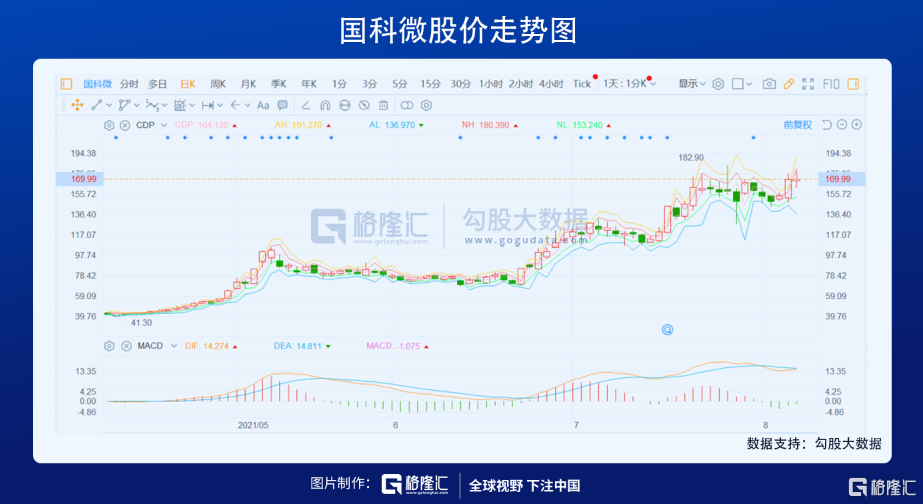Image resolution: width=923 pixels, height=504 pixels.
Task: Click the undo reset zoom arrow
Action: [826, 125]
